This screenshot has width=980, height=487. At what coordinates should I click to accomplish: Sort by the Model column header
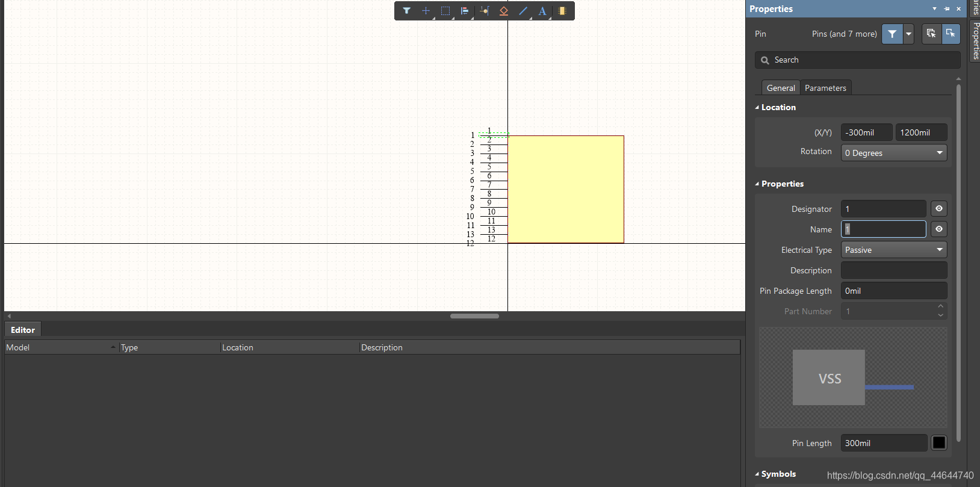point(61,347)
